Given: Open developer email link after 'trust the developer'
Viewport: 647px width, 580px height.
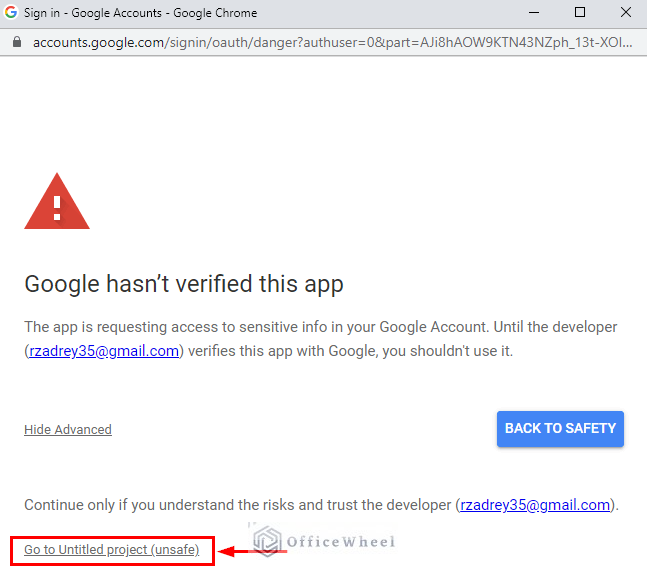Looking at the screenshot, I should point(534,505).
